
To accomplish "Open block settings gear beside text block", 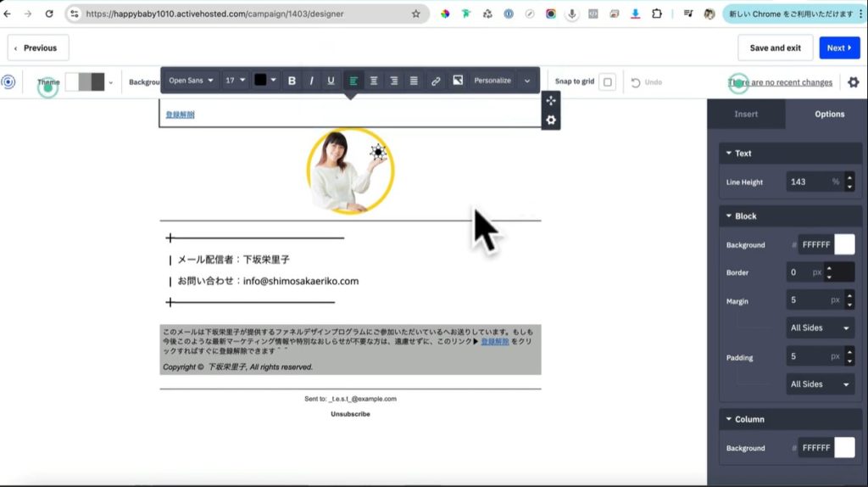I will [x=551, y=120].
